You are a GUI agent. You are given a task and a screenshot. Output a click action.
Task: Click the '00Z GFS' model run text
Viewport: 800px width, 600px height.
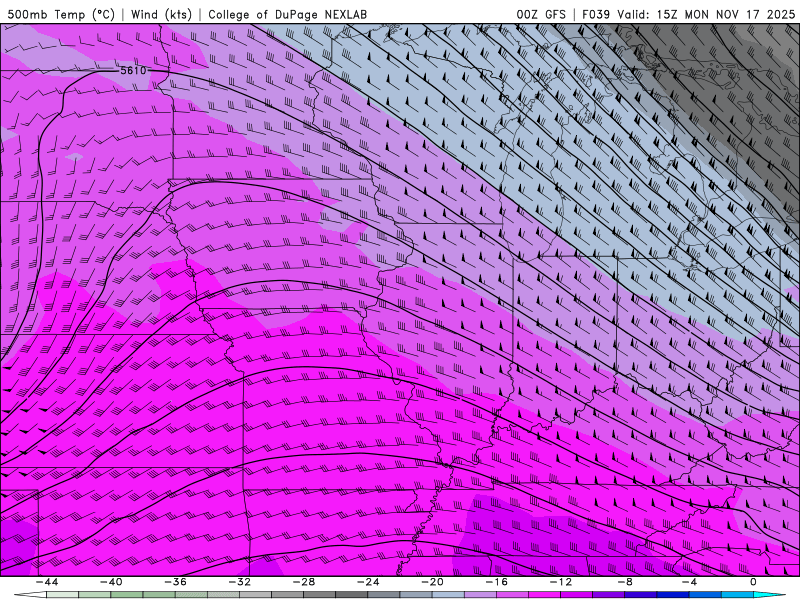[541, 14]
